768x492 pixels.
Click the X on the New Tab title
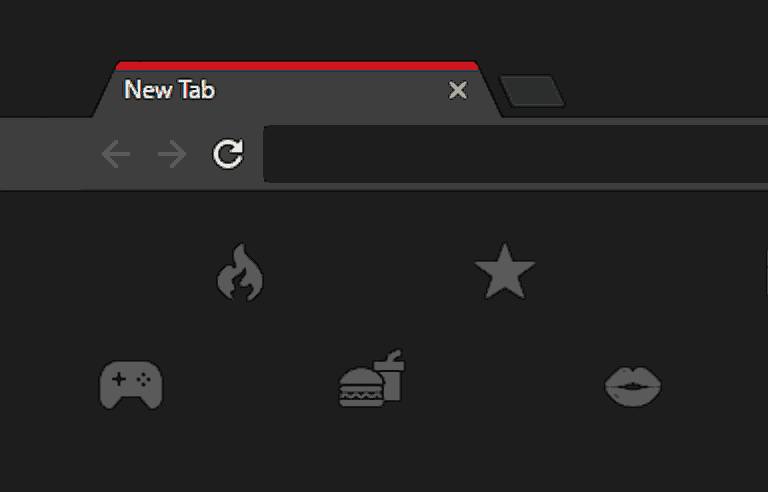coord(458,90)
